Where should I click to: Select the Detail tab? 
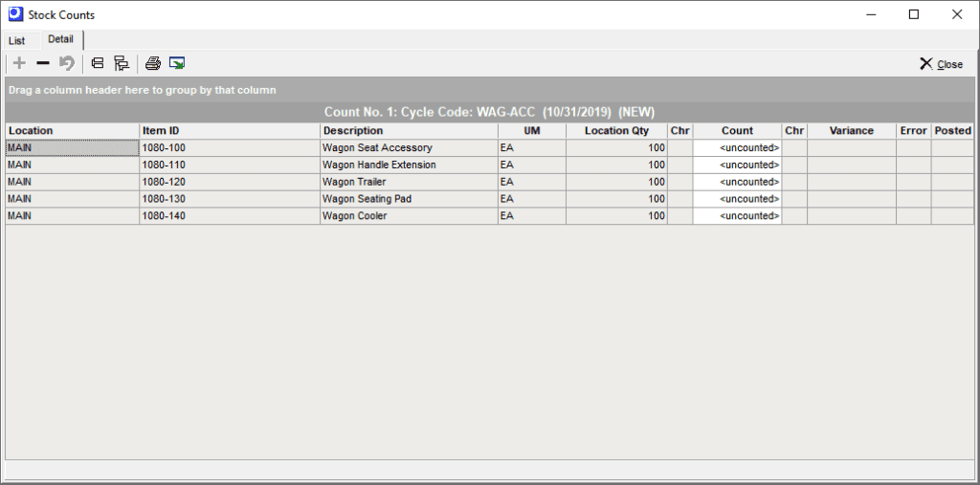60,39
